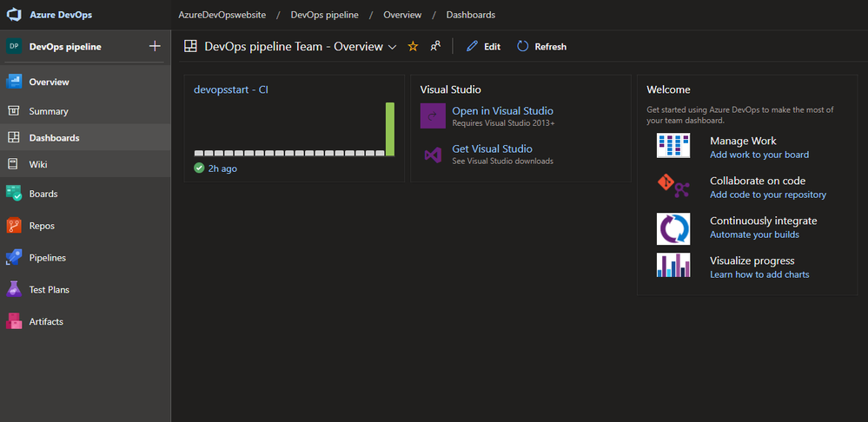868x422 pixels.
Task: Click the DP project avatar icon
Action: 14,47
